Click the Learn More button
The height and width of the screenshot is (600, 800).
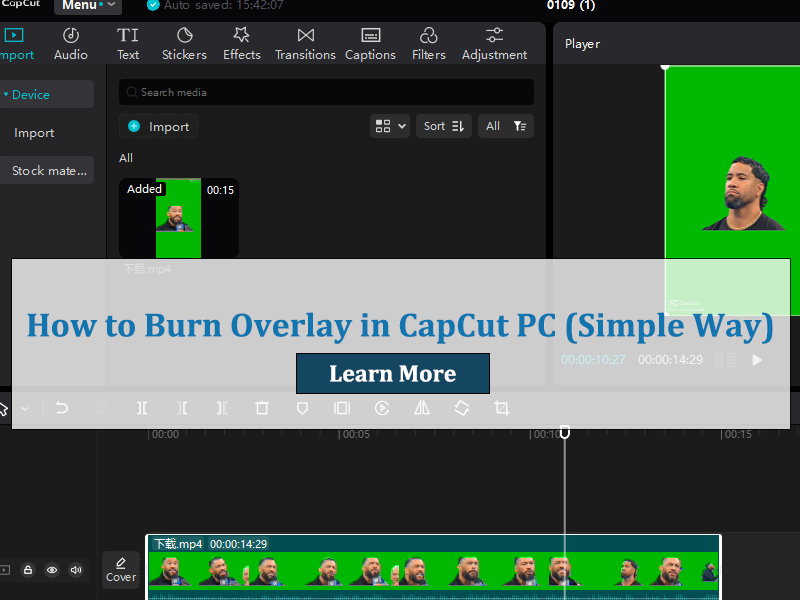[x=392, y=373]
